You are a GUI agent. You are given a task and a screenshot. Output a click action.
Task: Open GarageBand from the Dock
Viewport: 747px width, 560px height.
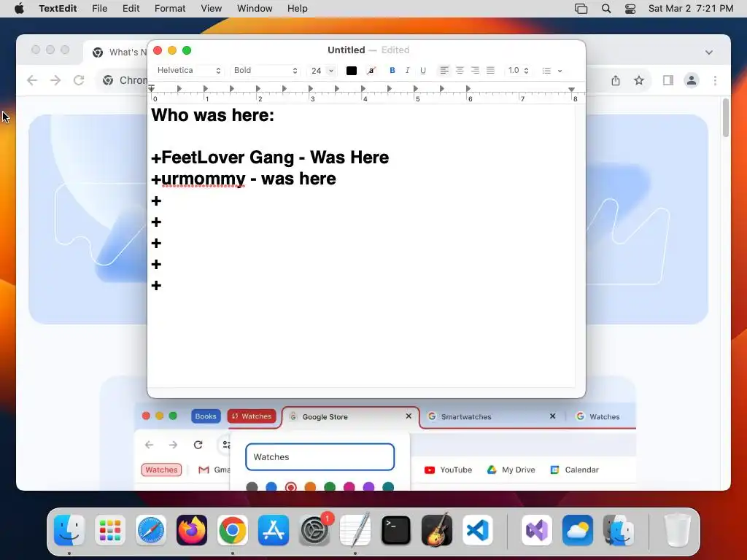437,530
